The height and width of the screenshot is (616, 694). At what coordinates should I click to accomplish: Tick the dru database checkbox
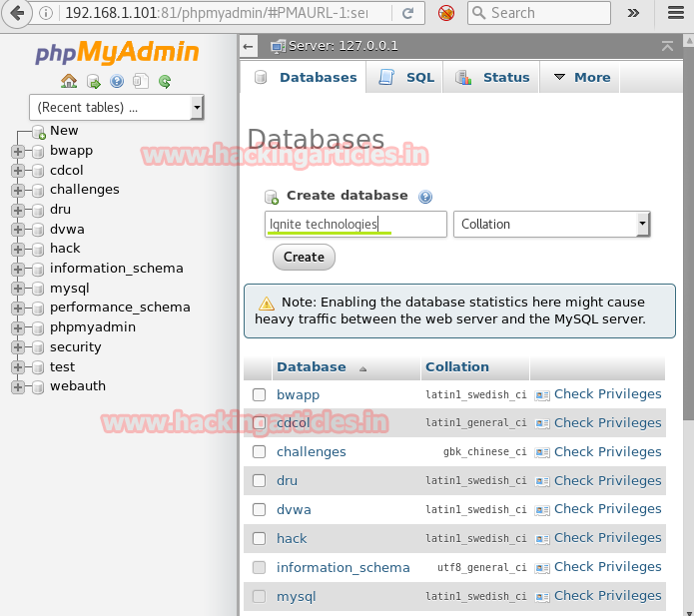pyautogui.click(x=259, y=480)
